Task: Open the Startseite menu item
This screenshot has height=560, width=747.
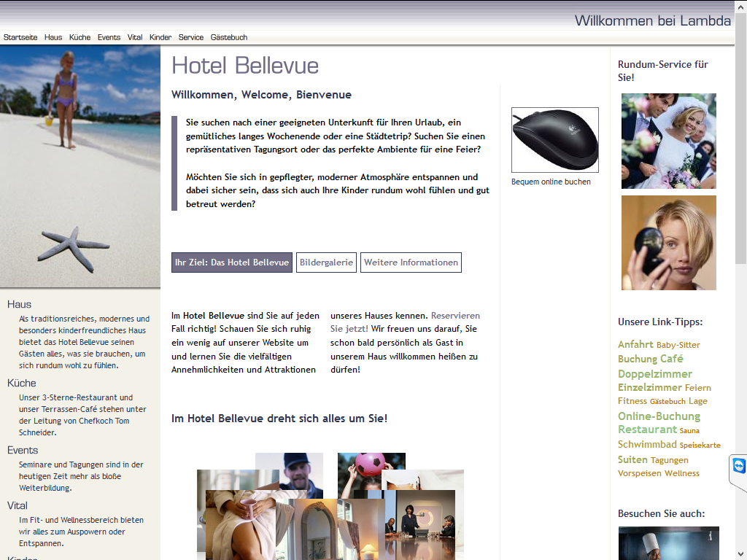Action: pos(20,37)
